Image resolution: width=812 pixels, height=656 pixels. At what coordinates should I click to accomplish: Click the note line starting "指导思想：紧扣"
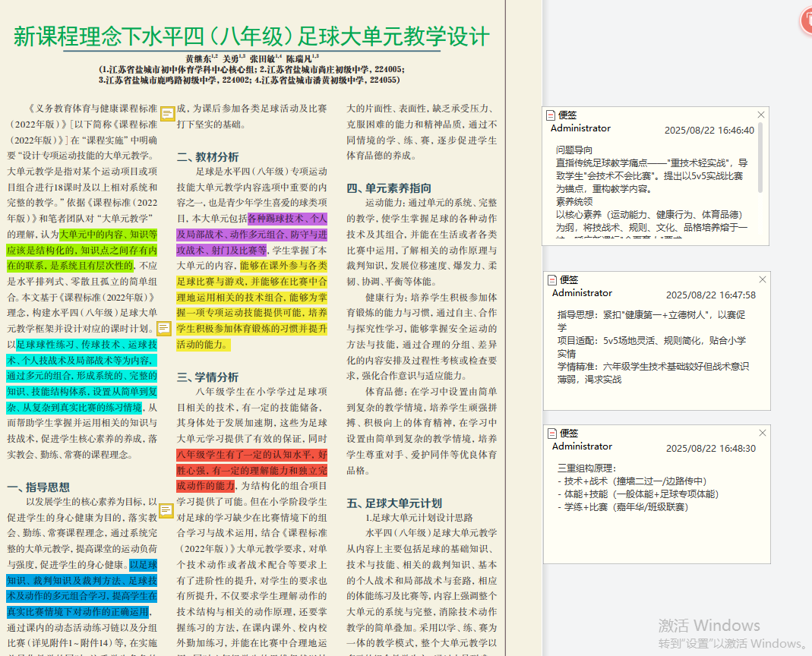click(652, 315)
